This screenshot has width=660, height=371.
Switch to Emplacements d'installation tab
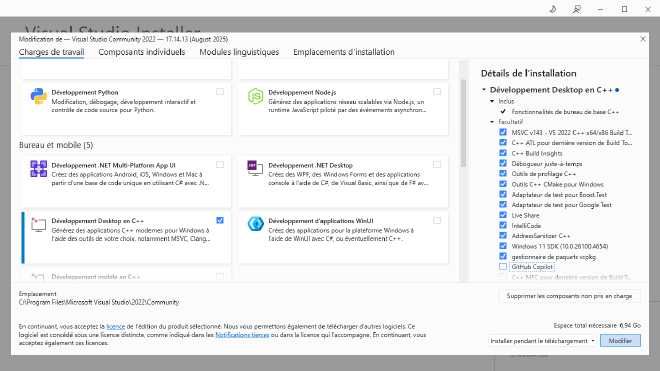pyautogui.click(x=344, y=52)
